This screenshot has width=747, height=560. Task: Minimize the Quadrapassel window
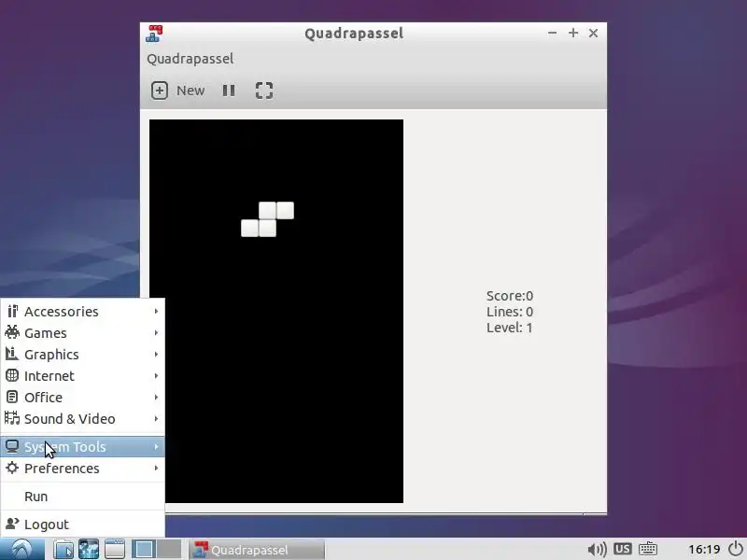(552, 33)
